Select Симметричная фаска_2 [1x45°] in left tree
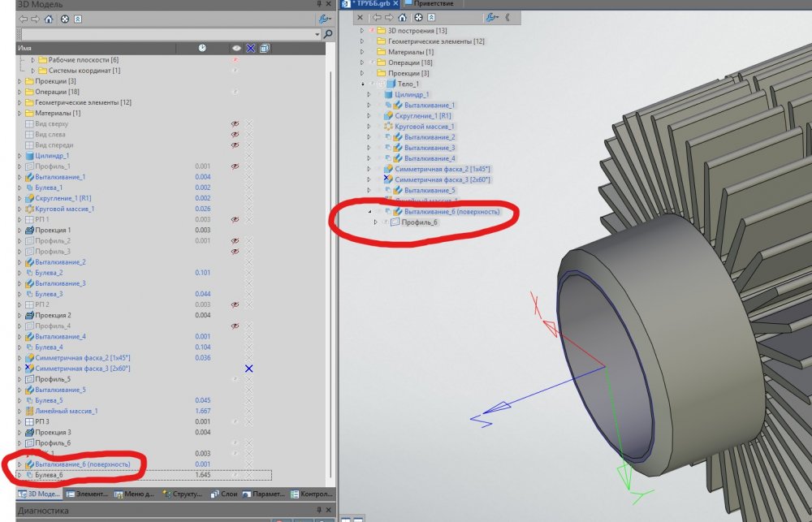 82,358
